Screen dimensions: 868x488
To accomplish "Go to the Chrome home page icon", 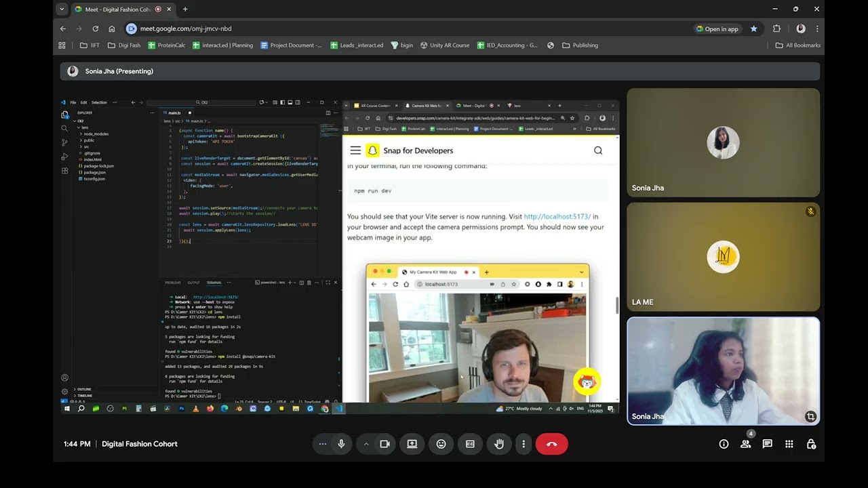I will coord(112,28).
